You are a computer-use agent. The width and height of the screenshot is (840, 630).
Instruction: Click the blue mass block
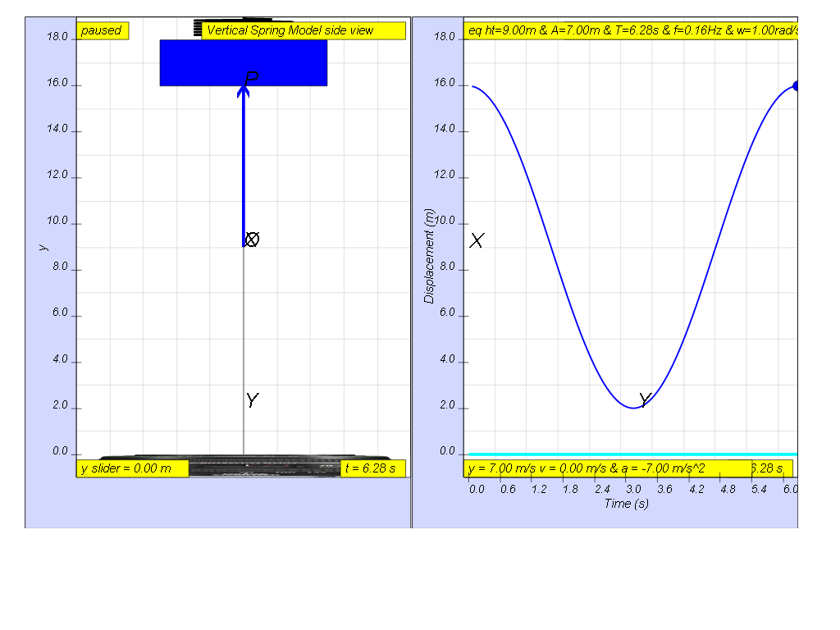[243, 62]
